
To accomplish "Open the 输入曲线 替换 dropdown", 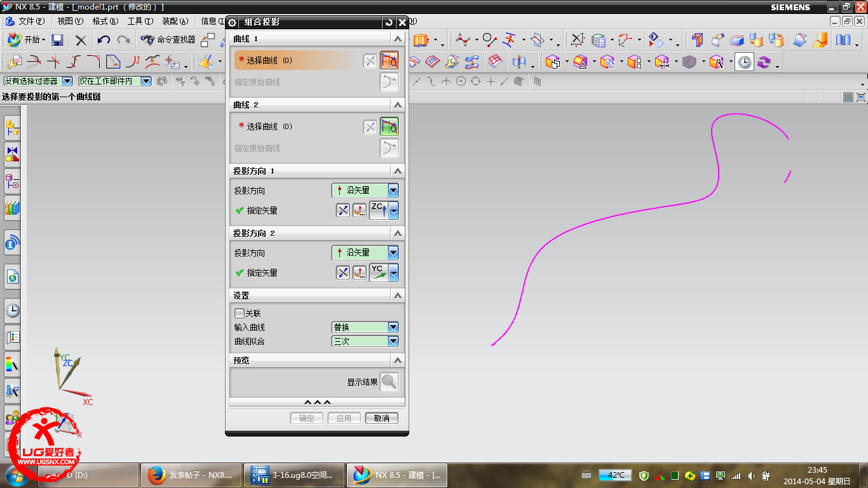I will click(365, 327).
